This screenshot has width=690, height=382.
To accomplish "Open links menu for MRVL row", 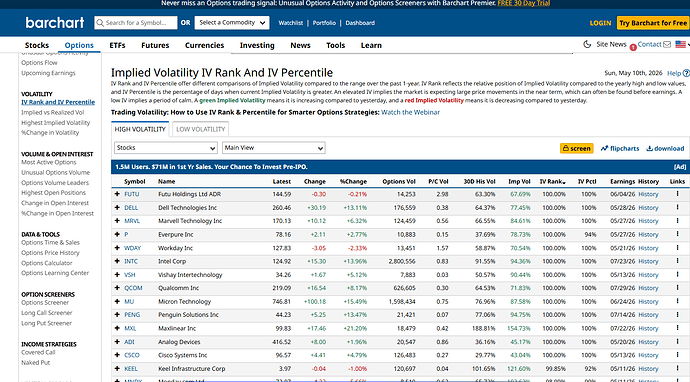I will coord(677,221).
